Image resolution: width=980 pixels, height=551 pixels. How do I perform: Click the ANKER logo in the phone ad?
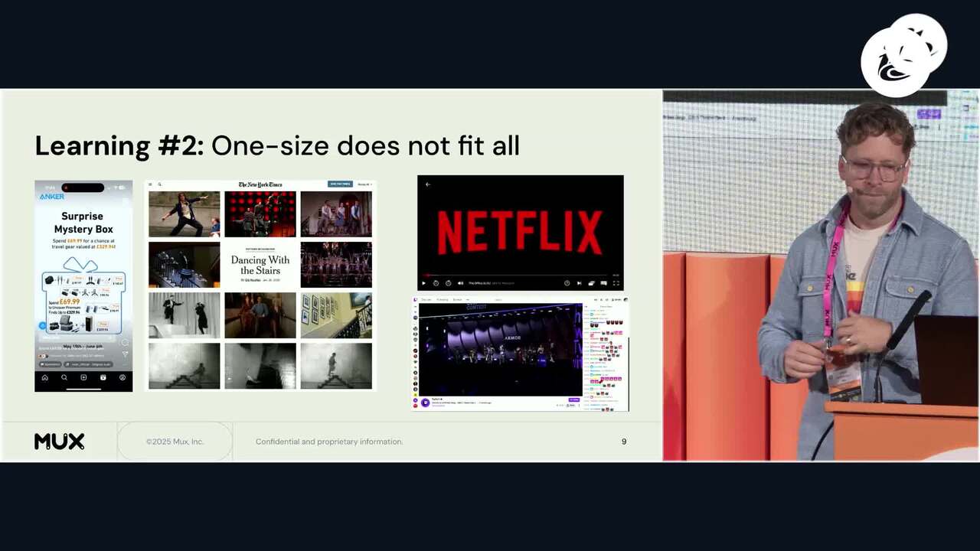52,197
